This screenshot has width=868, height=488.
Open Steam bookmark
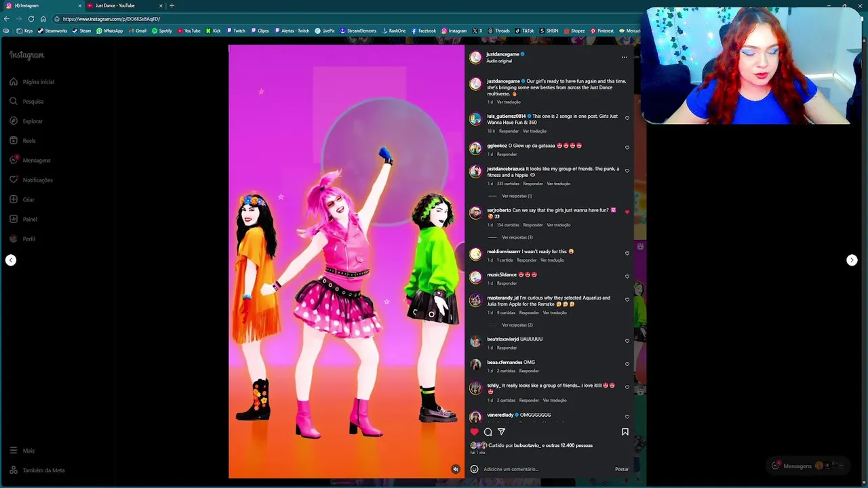(81, 30)
